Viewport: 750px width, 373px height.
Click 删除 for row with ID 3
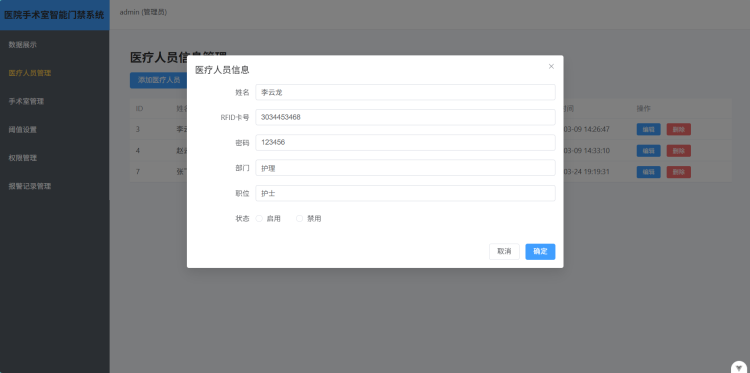tap(679, 129)
